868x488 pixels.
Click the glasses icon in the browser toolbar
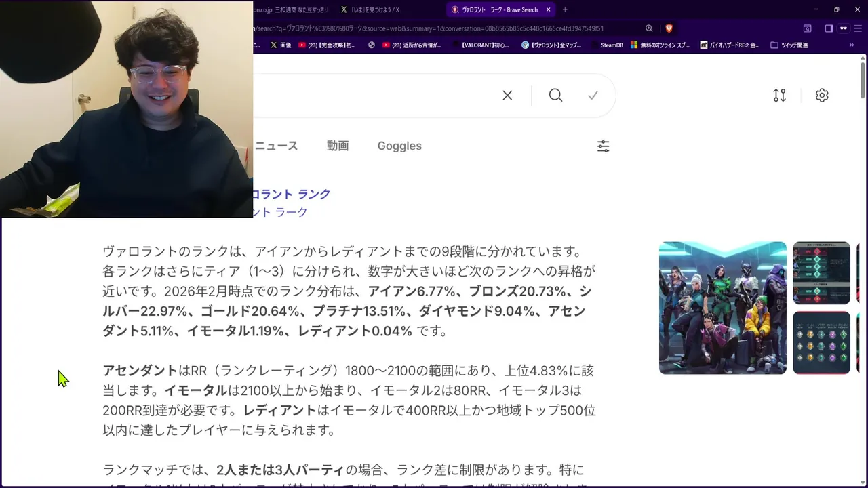(844, 28)
